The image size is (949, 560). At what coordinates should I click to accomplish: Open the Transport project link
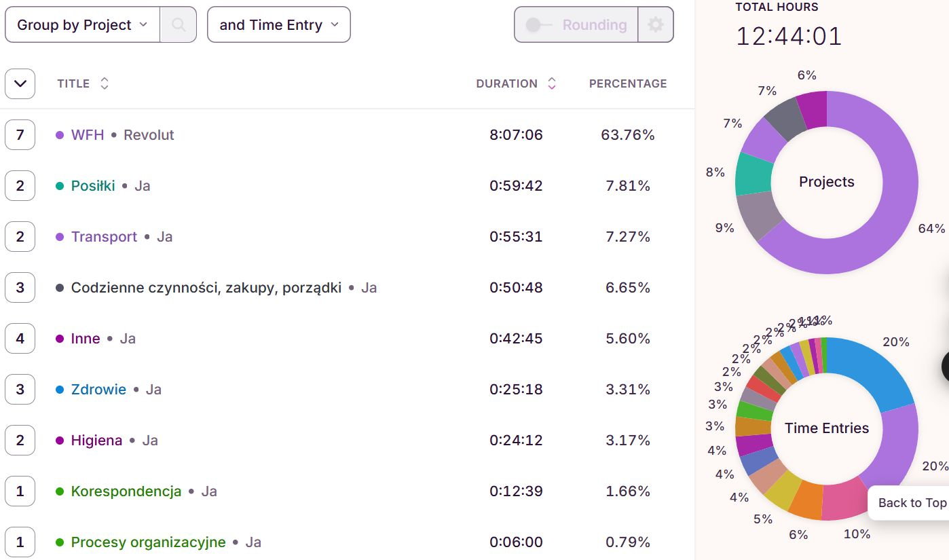coord(104,237)
